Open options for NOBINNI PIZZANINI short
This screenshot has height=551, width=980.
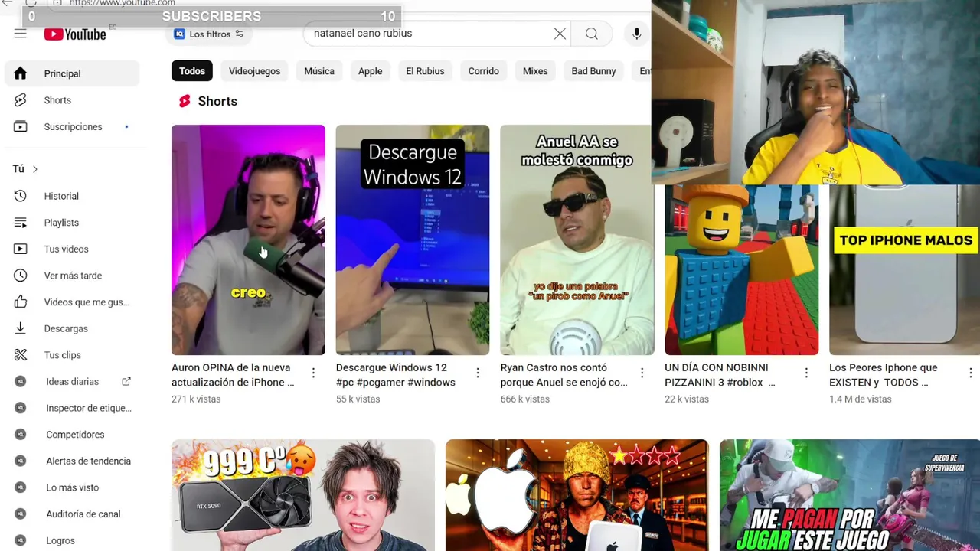click(x=806, y=373)
